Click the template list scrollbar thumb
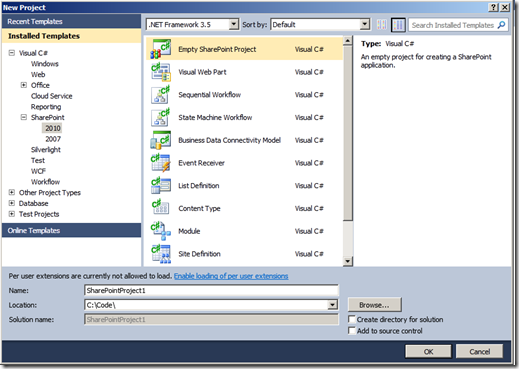This screenshot has height=369, width=519. coord(347,133)
